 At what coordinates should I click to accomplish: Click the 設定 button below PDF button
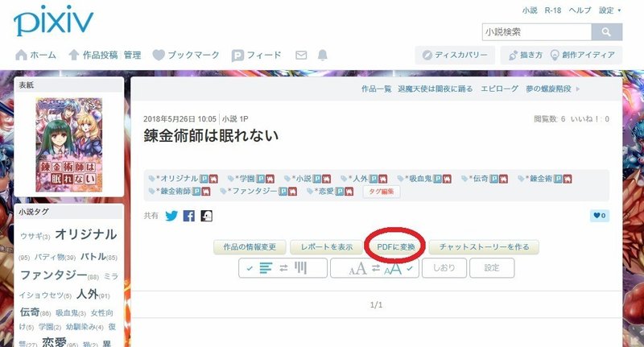point(492,268)
